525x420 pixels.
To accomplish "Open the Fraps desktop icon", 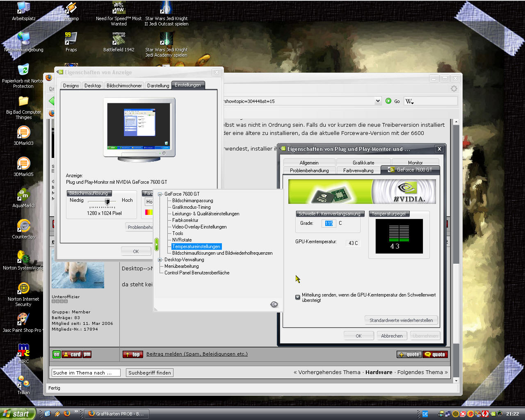I will click(71, 39).
